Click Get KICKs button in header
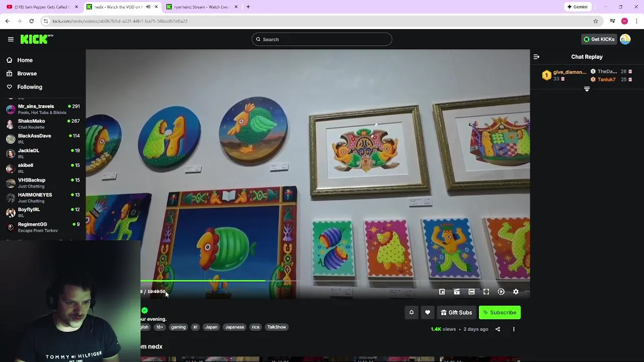The width and height of the screenshot is (644, 362). (x=599, y=39)
